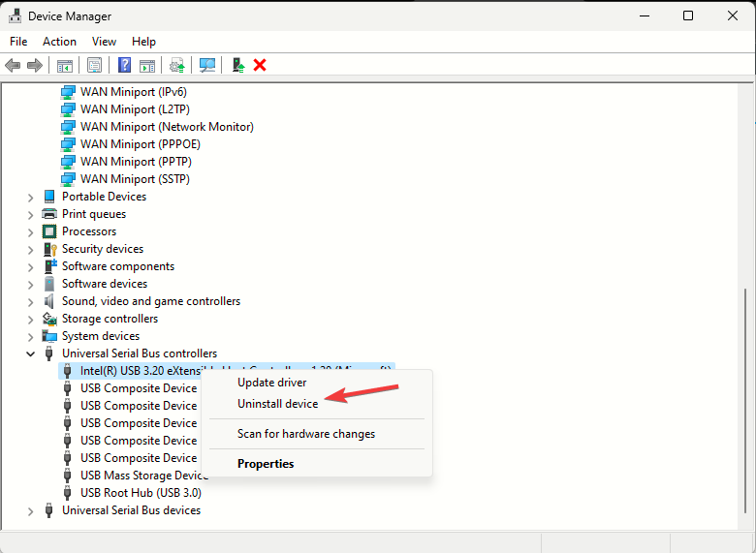Click the USB Mass Storage Device plug icon
The width and height of the screenshot is (756, 553).
[68, 476]
